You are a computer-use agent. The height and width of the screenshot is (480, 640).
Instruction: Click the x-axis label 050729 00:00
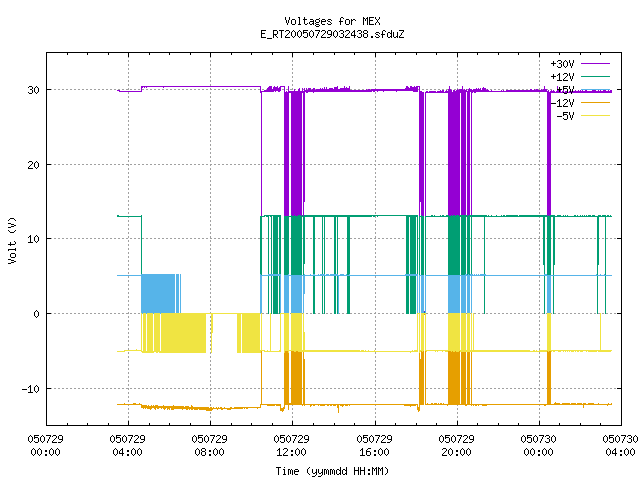(x=45, y=446)
